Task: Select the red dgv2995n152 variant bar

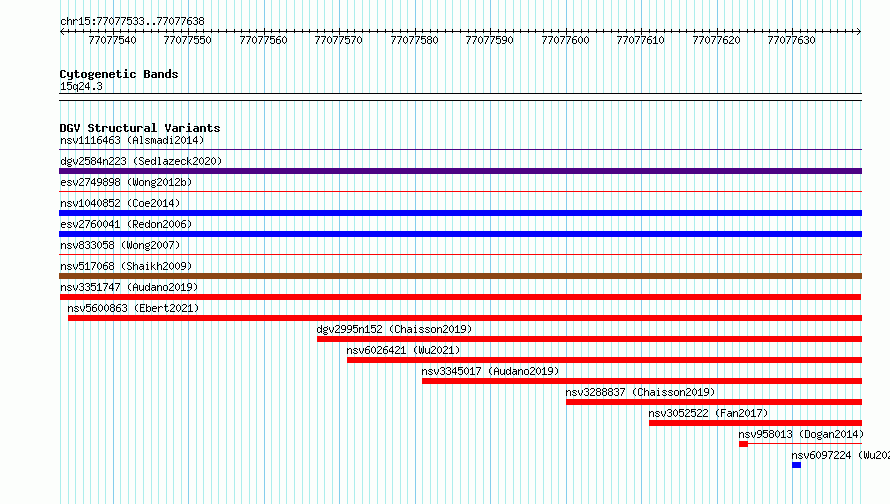Action: click(589, 339)
